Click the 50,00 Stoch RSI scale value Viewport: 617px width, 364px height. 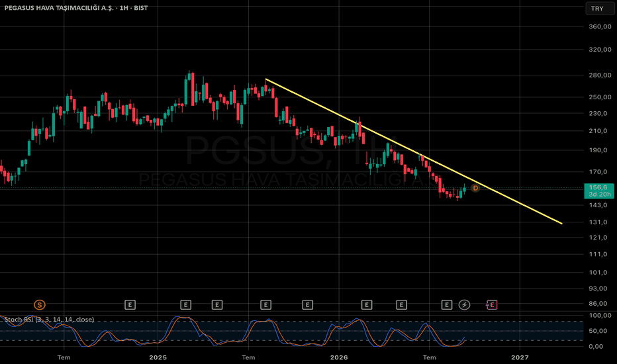coord(598,331)
